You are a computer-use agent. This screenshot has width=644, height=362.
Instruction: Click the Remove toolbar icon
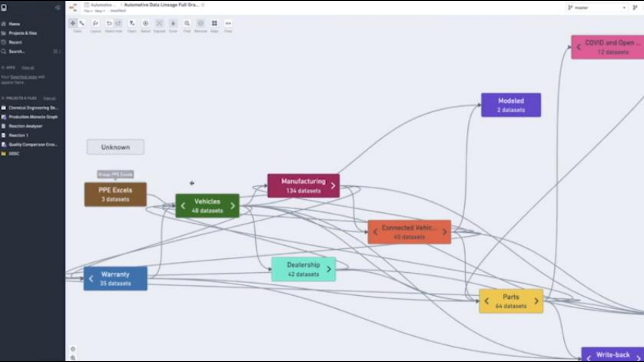200,23
